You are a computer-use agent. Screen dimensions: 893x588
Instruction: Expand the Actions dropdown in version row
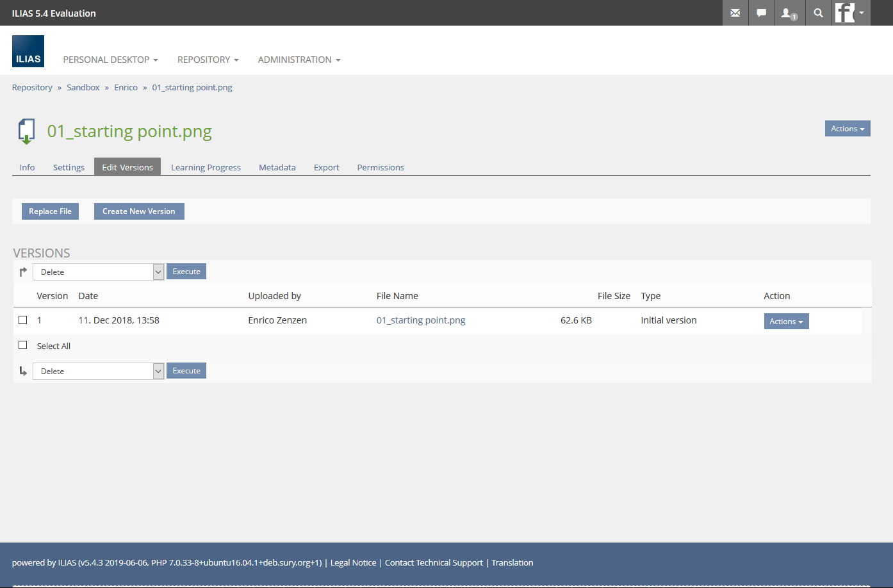[x=786, y=322]
